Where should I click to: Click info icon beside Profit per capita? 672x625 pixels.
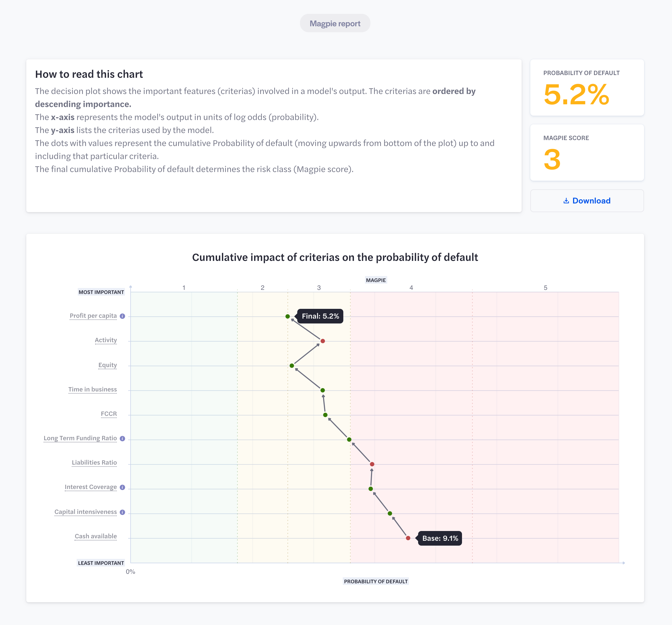pos(122,316)
